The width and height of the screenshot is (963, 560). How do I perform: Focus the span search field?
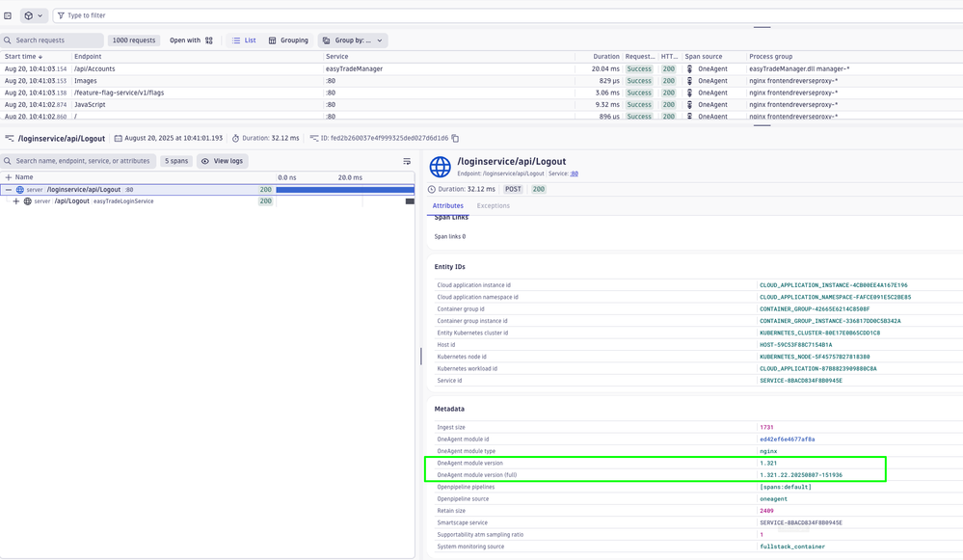point(78,161)
